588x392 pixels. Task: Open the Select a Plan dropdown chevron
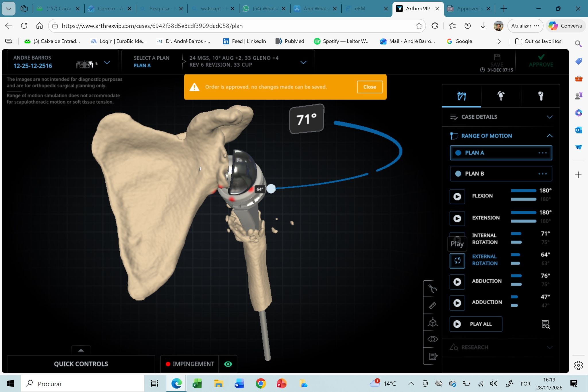point(303,62)
